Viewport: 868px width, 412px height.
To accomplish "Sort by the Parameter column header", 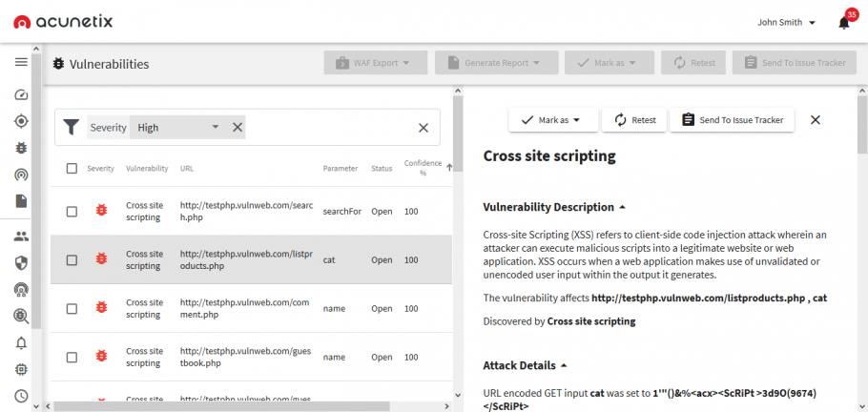I will [341, 169].
